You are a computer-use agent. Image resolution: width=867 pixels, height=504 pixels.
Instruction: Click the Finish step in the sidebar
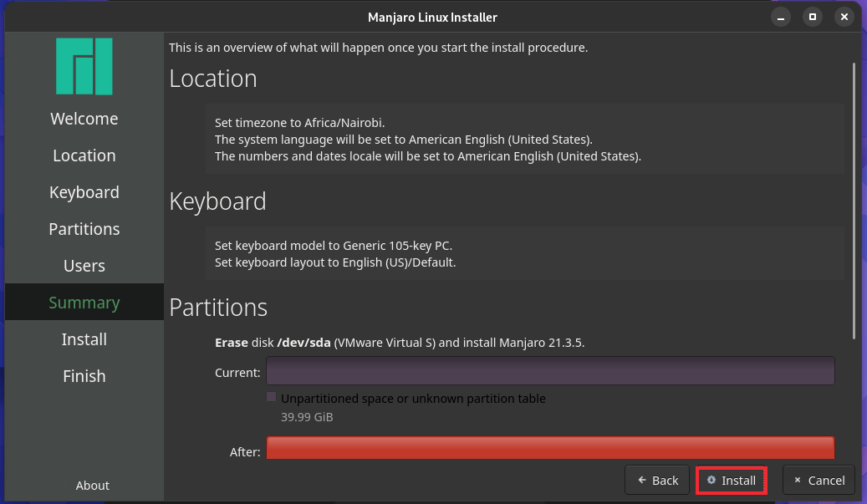tap(84, 376)
